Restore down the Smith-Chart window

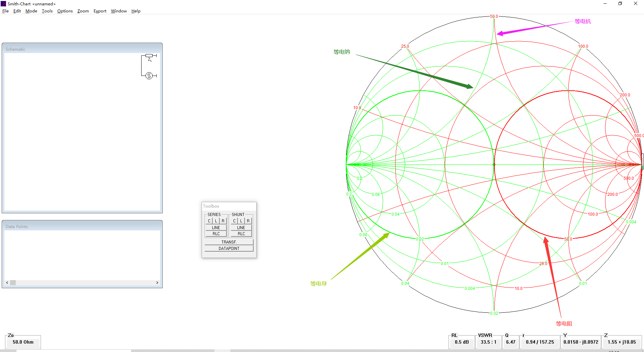pos(620,4)
